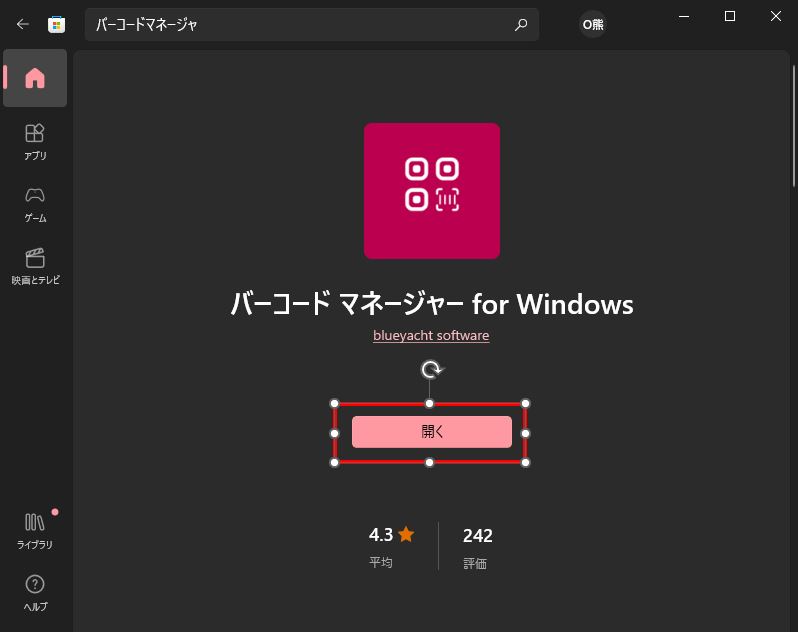Click the search magnifier icon
Screen dimensions: 798x632
click(521, 24)
